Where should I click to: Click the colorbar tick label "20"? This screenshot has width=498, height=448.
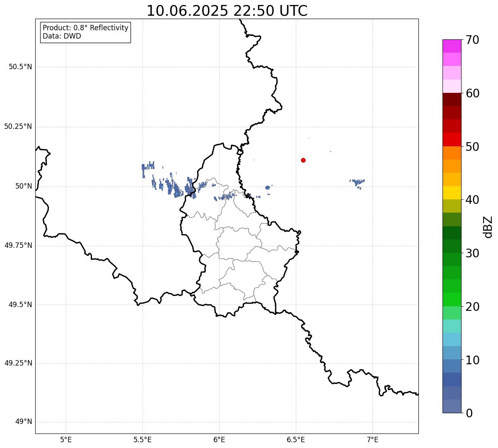(x=473, y=307)
